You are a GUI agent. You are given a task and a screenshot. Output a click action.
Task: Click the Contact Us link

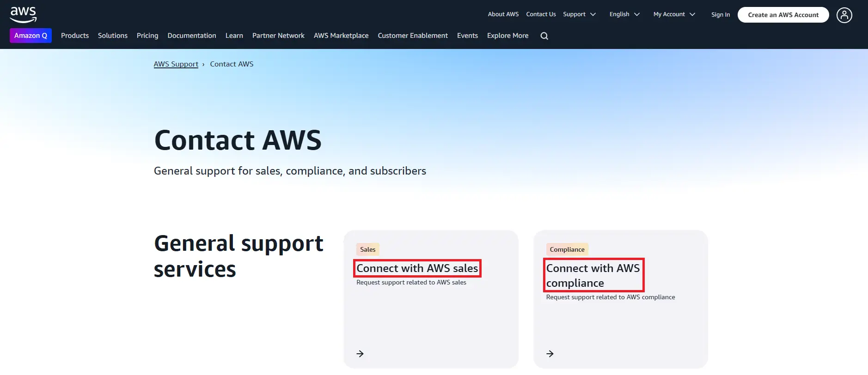click(541, 14)
